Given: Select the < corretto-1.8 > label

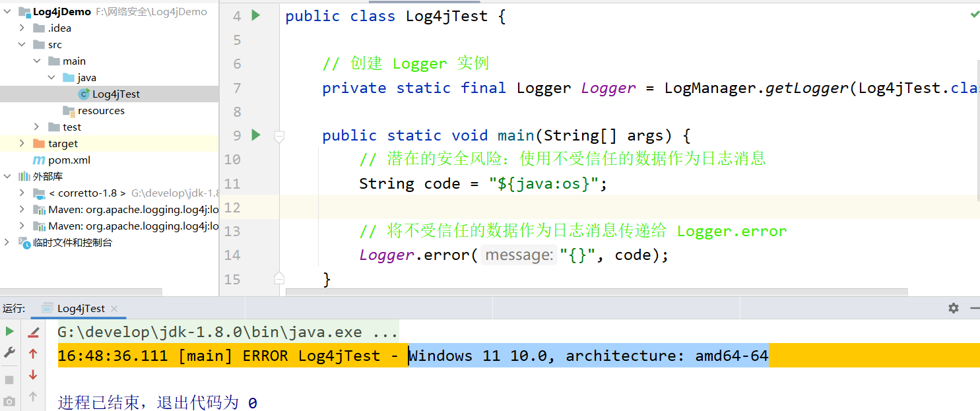Looking at the screenshot, I should [87, 193].
